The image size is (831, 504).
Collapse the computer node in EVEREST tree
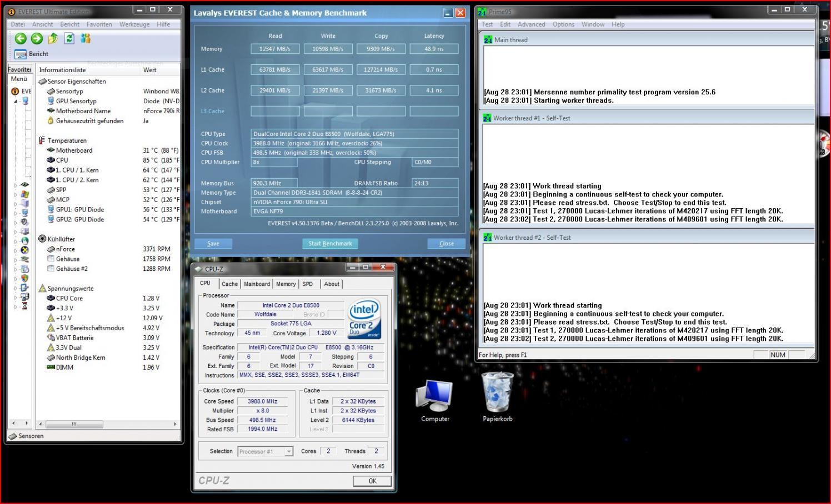point(16,101)
